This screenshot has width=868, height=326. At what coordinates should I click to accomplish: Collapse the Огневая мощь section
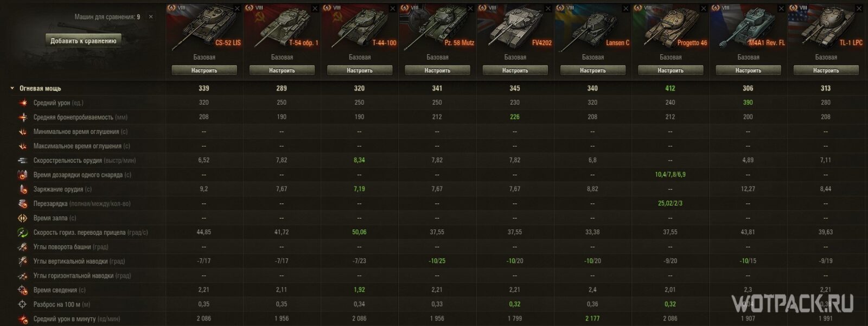[x=12, y=88]
